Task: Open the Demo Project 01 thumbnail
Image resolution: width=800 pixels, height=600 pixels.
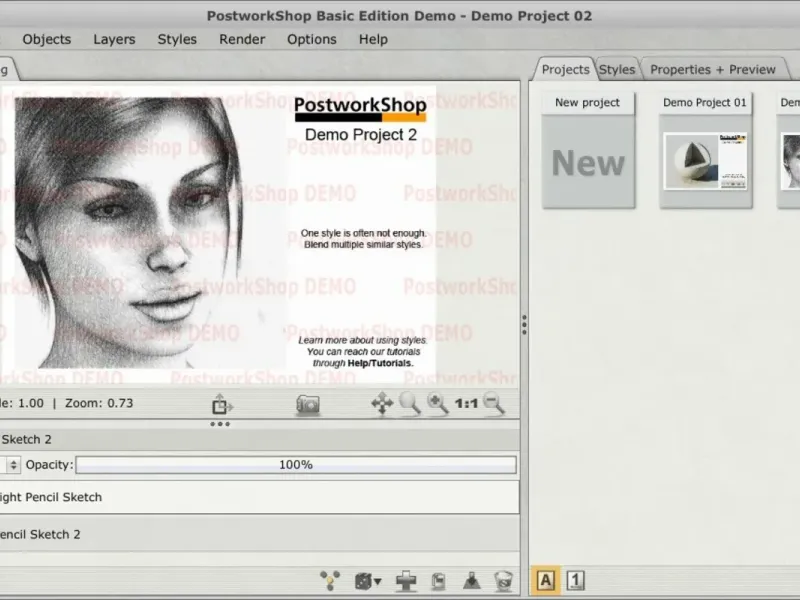Action: [x=706, y=161]
